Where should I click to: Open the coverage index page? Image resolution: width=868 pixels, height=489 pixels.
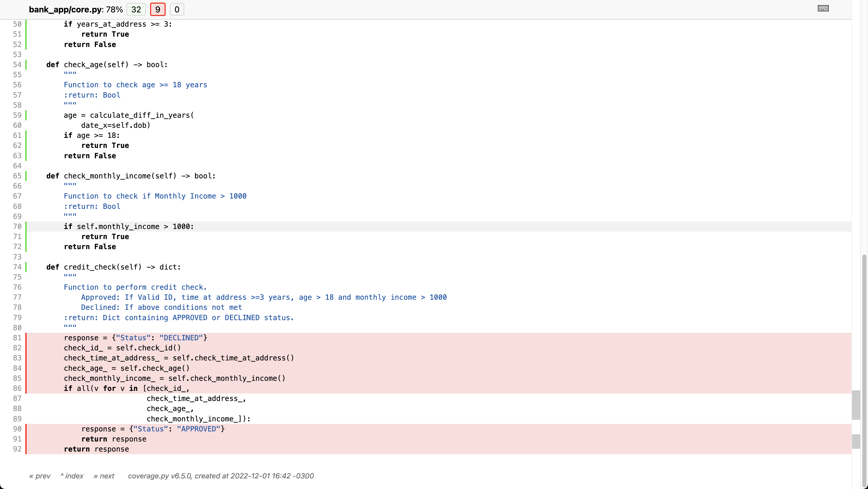coord(72,476)
